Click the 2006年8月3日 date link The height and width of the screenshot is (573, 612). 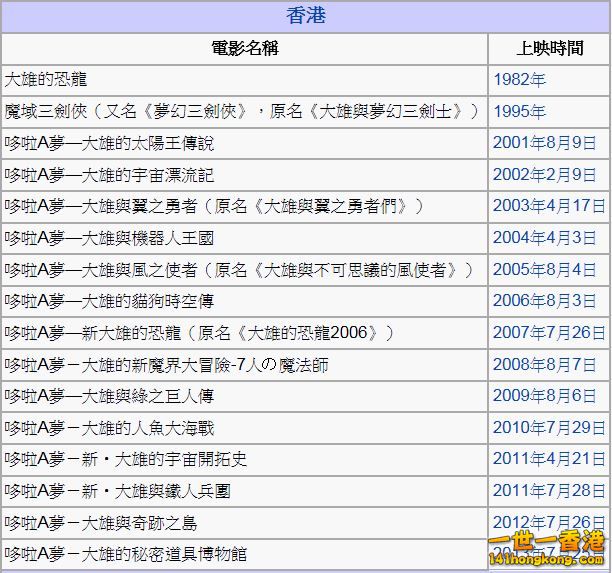click(544, 301)
